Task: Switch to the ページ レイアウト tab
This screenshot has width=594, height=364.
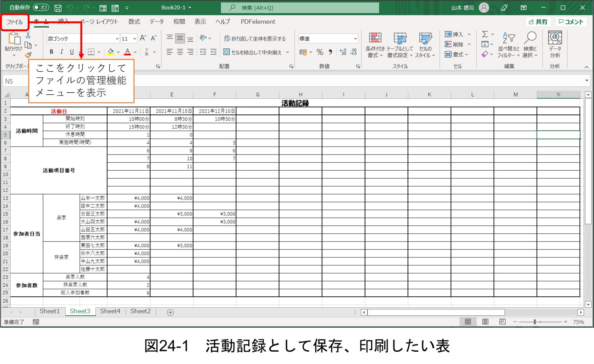Action: [99, 21]
